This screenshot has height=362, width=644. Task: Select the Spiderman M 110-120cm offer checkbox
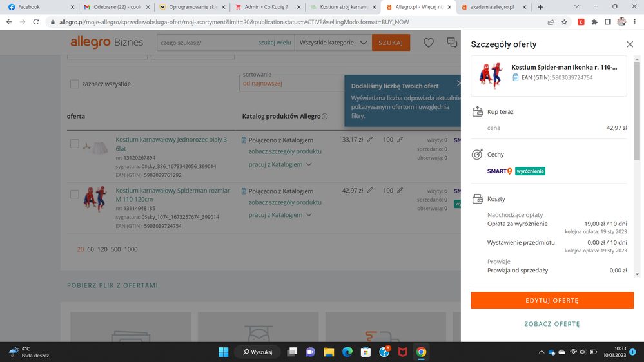tap(74, 194)
